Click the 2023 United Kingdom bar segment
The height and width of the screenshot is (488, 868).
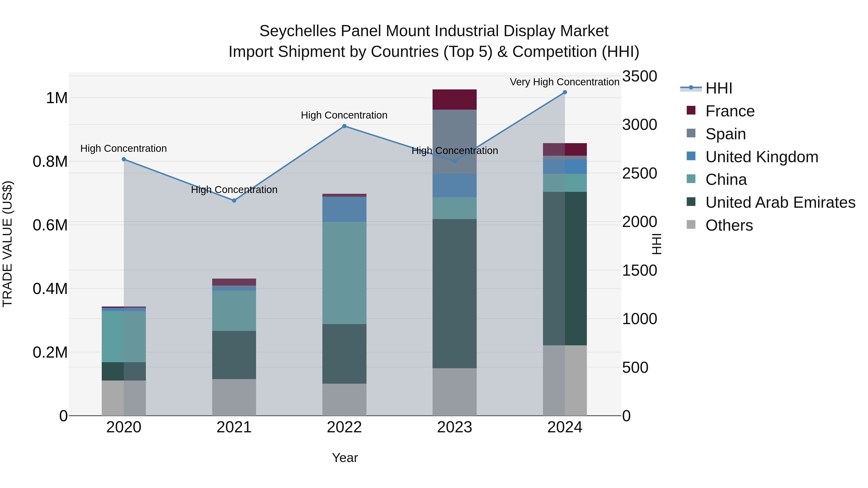(454, 186)
